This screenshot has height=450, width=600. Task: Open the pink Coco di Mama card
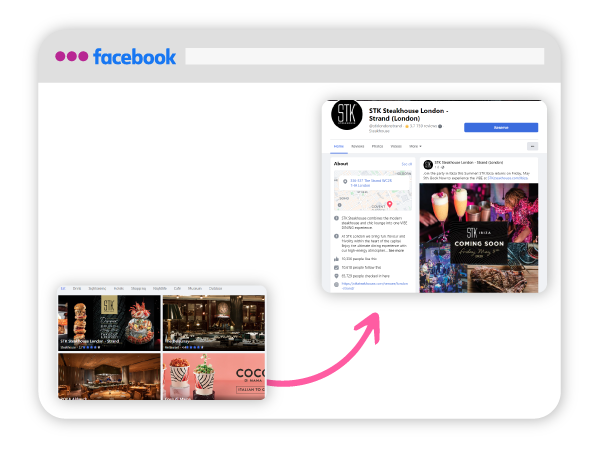pos(214,377)
